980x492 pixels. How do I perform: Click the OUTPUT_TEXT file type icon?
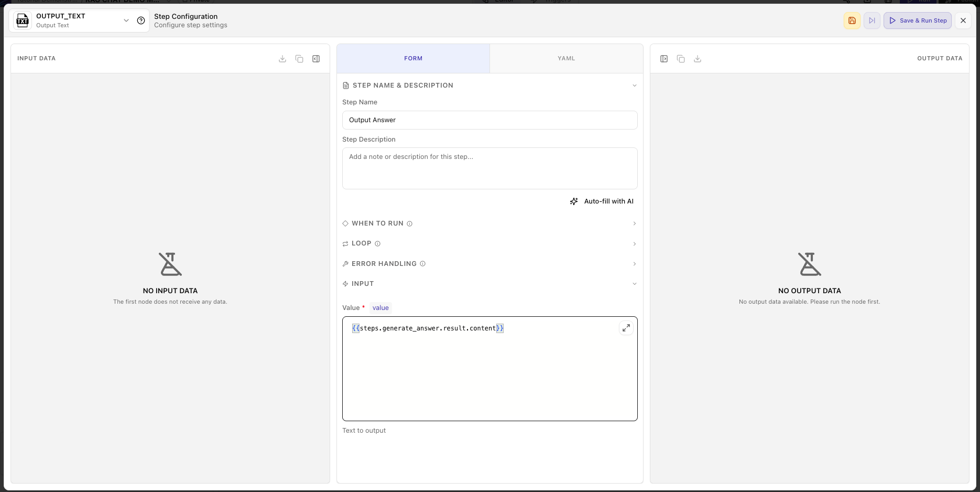(23, 20)
